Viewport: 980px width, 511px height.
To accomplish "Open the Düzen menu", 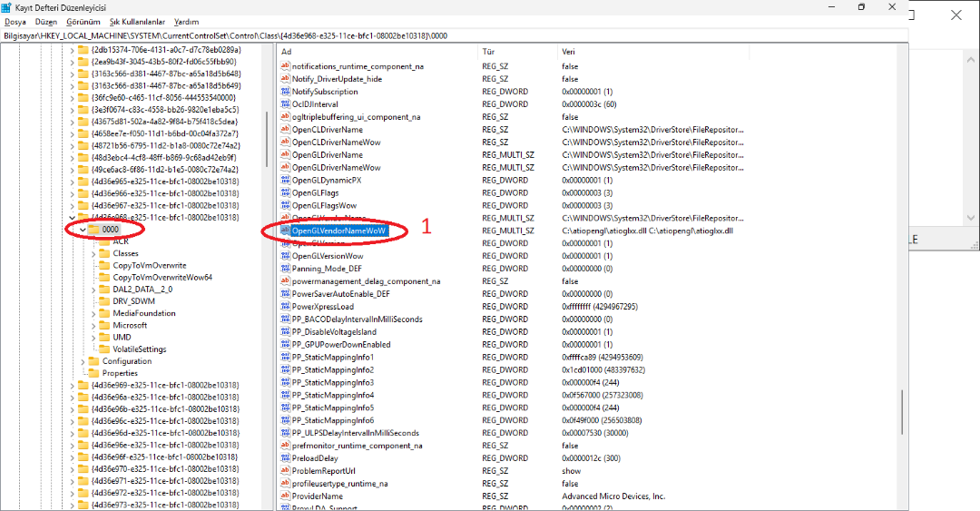I will (x=46, y=22).
